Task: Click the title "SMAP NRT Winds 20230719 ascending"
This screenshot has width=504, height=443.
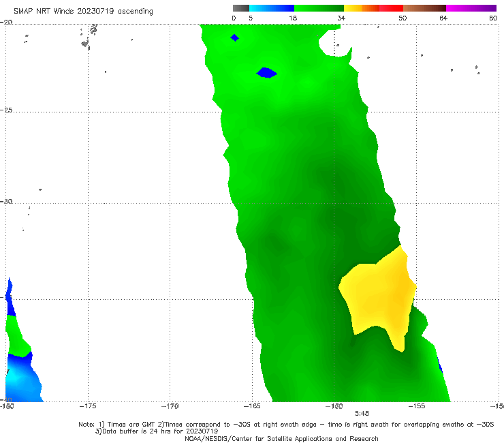Action: point(83,12)
